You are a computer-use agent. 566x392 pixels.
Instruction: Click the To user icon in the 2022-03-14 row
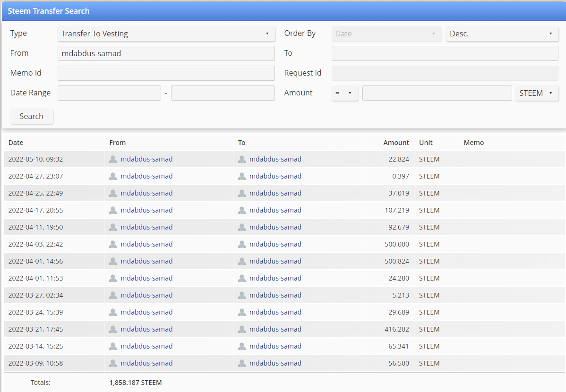point(242,346)
